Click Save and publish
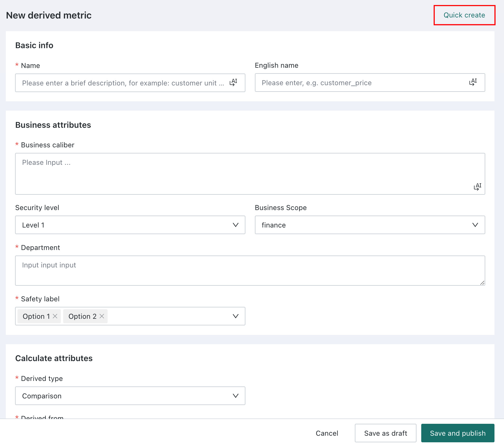Viewport: 504px width, 446px height. point(457,433)
